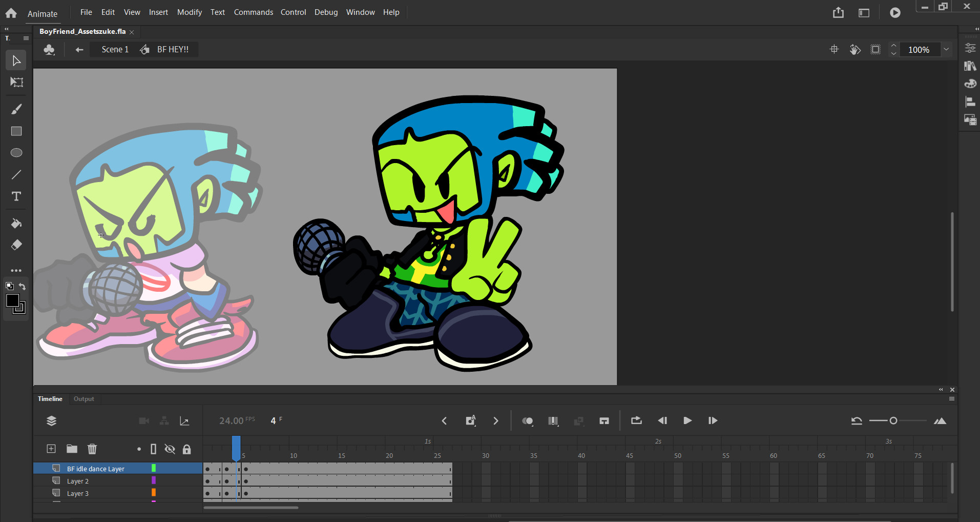Swap stroke and fill colors
Image resolution: width=980 pixels, height=522 pixels.
click(22, 286)
